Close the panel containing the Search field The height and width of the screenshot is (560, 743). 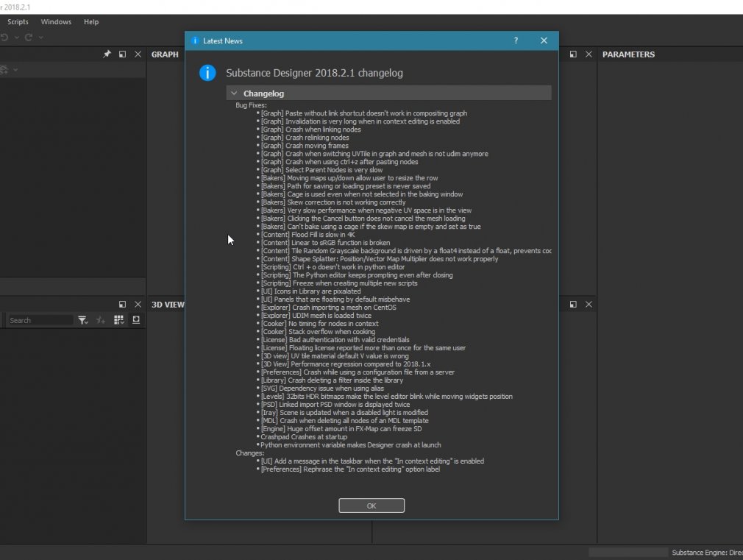pyautogui.click(x=138, y=304)
